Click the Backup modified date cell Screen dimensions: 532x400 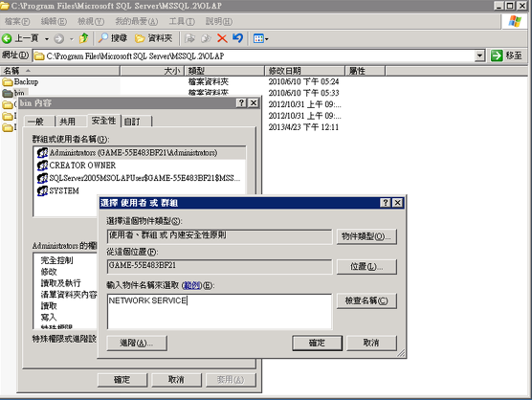coord(303,81)
